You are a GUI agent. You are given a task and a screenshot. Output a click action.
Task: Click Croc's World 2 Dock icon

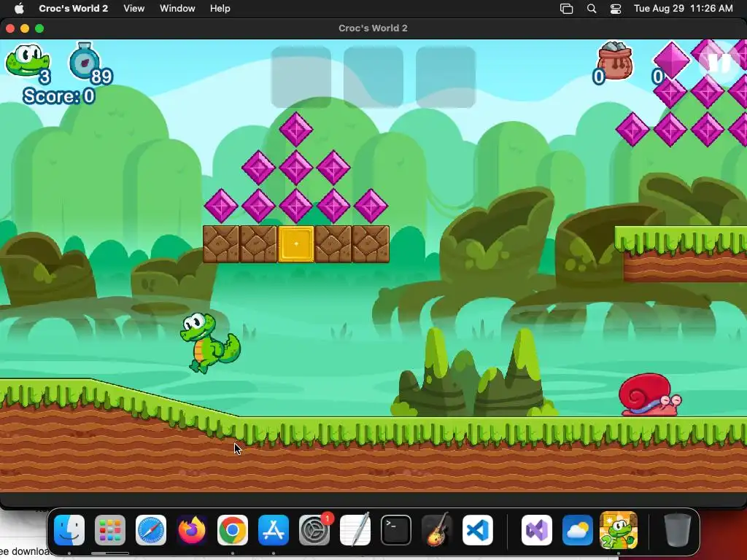point(619,530)
